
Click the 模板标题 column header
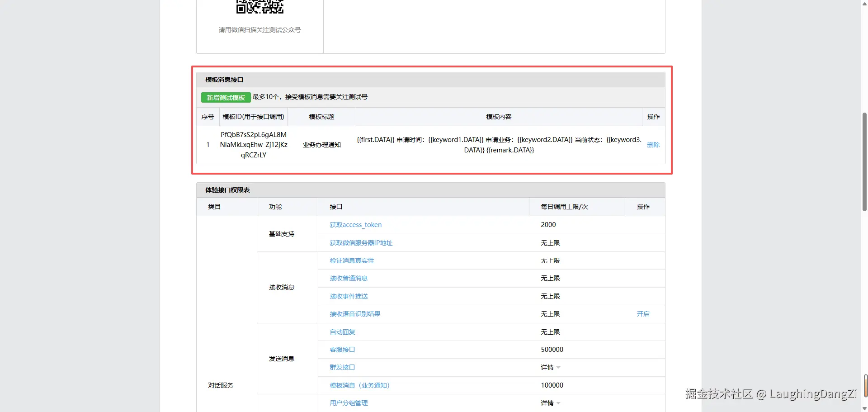click(321, 117)
